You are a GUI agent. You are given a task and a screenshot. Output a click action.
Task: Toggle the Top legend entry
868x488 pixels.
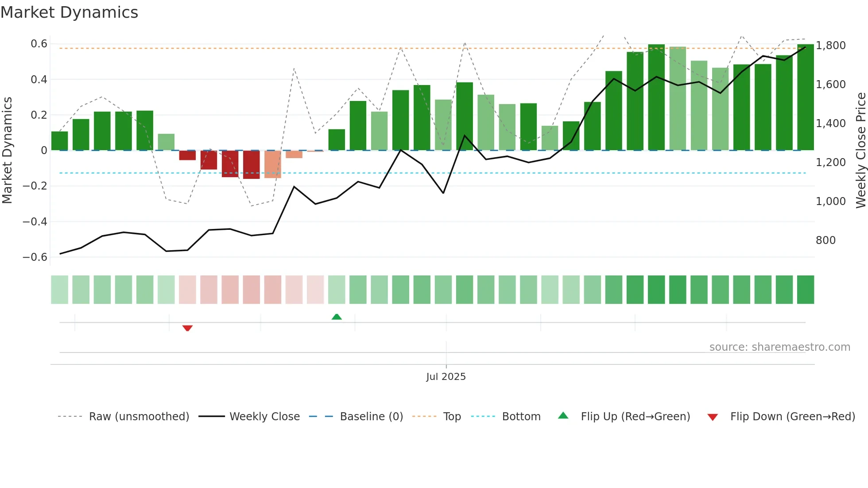(437, 416)
